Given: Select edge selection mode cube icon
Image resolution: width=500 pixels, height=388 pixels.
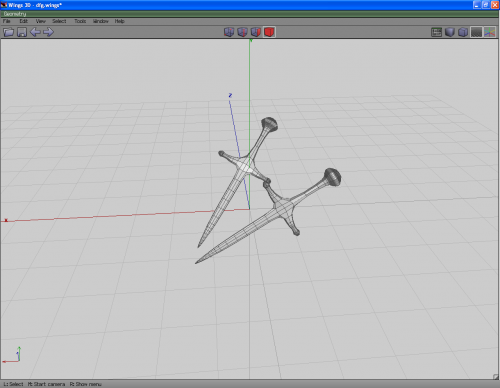Looking at the screenshot, I should tap(242, 32).
